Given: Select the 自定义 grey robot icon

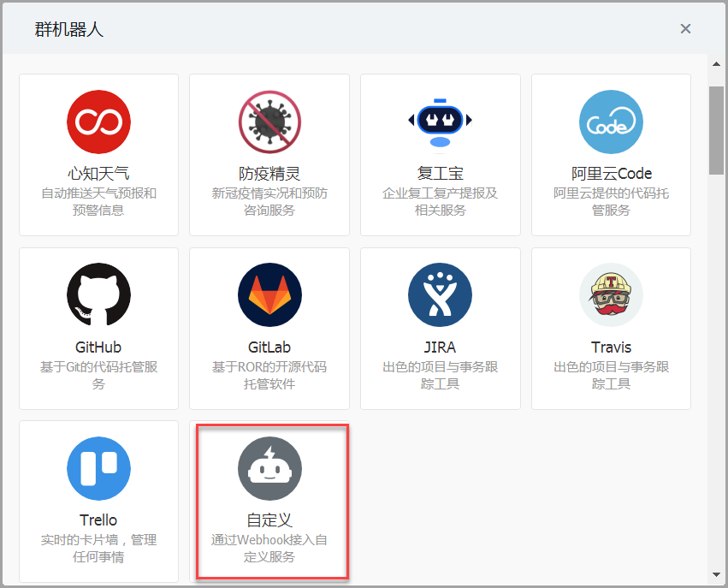Looking at the screenshot, I should 269,468.
